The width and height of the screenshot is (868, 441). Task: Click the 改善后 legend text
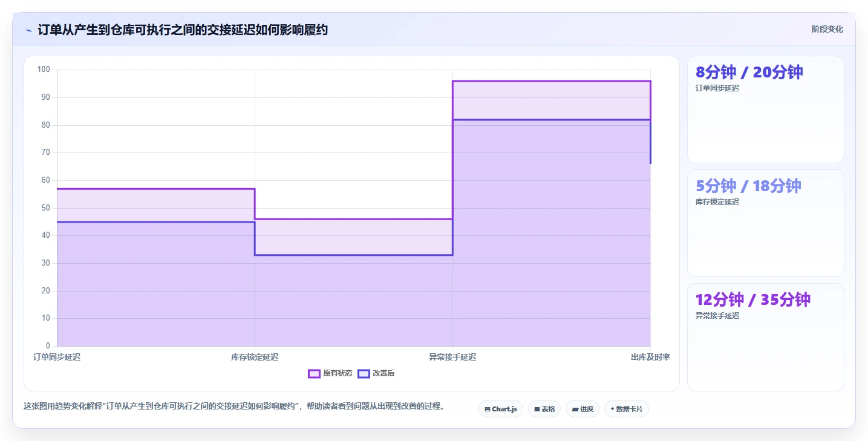click(383, 374)
